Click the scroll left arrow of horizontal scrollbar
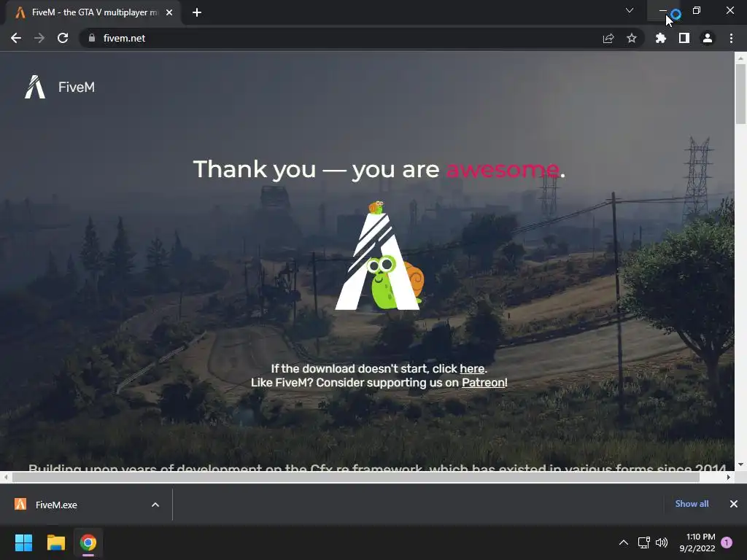This screenshot has height=560, width=747. [x=6, y=477]
